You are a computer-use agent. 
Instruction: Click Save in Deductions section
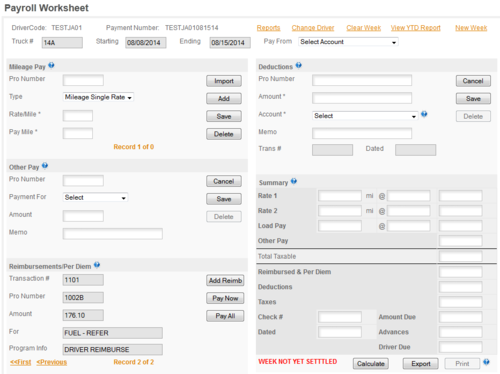(x=473, y=99)
